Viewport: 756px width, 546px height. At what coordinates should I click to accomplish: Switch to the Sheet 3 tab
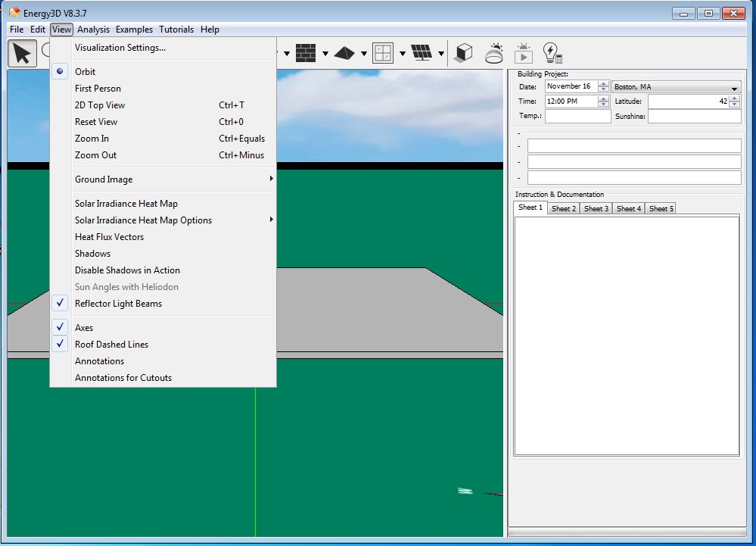(x=595, y=208)
